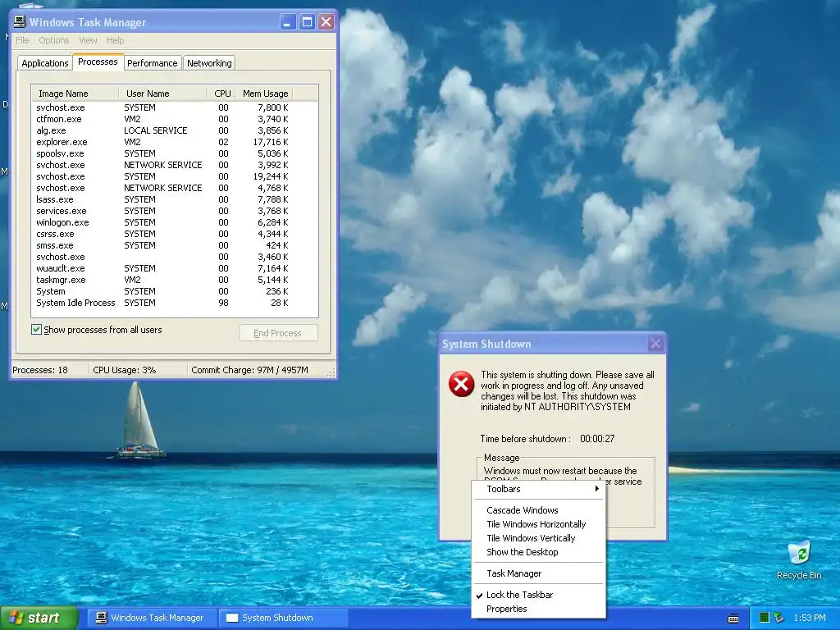Toggle Lock the Taskbar checkmark item
Image resolution: width=840 pixels, height=630 pixels.
point(519,595)
